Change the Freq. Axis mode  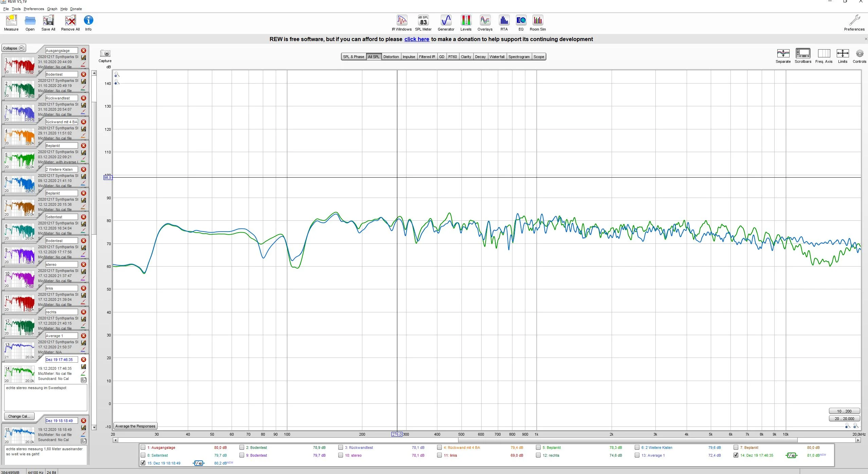[x=824, y=56]
